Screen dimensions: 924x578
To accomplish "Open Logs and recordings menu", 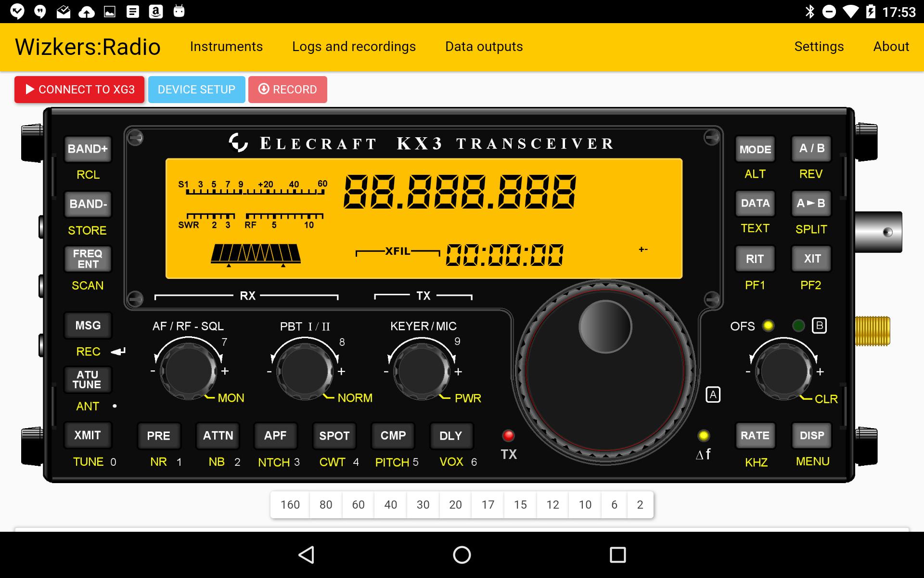I will 354,47.
